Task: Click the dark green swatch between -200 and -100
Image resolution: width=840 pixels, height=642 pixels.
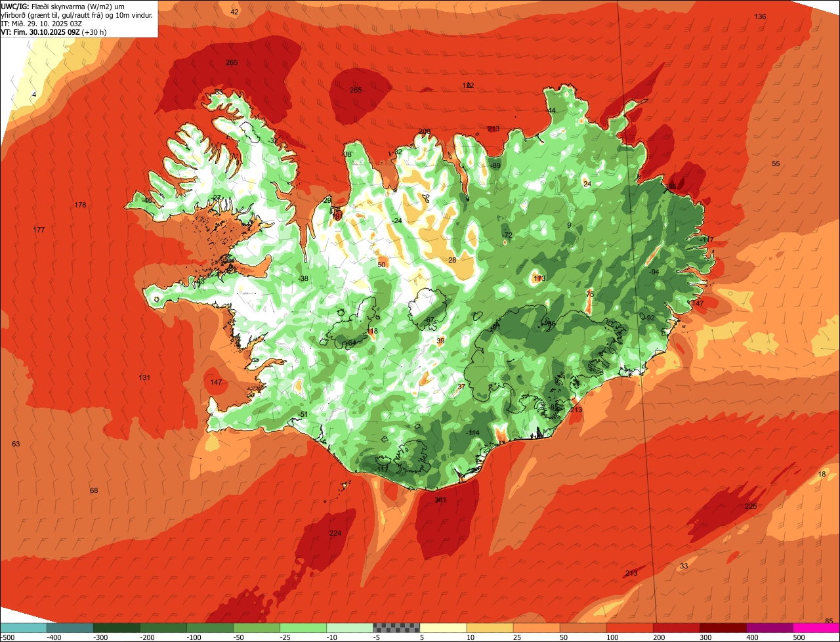Action: [163, 628]
